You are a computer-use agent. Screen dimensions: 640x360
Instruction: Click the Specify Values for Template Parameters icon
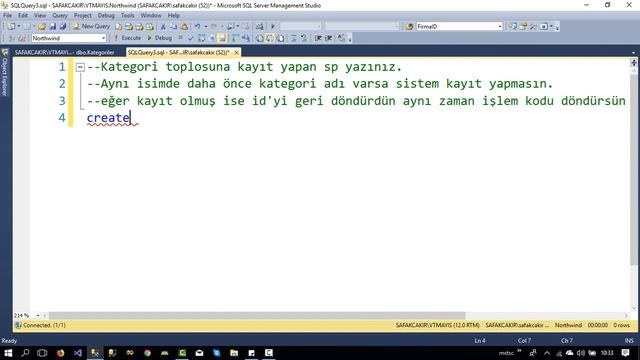341,38
